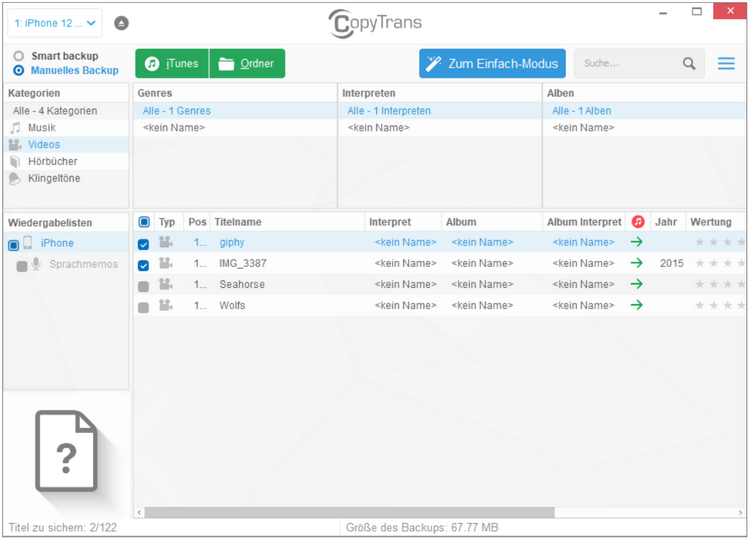Screen dimensions: 750x540
Task: Select the Smart backup radio button
Action: point(19,56)
